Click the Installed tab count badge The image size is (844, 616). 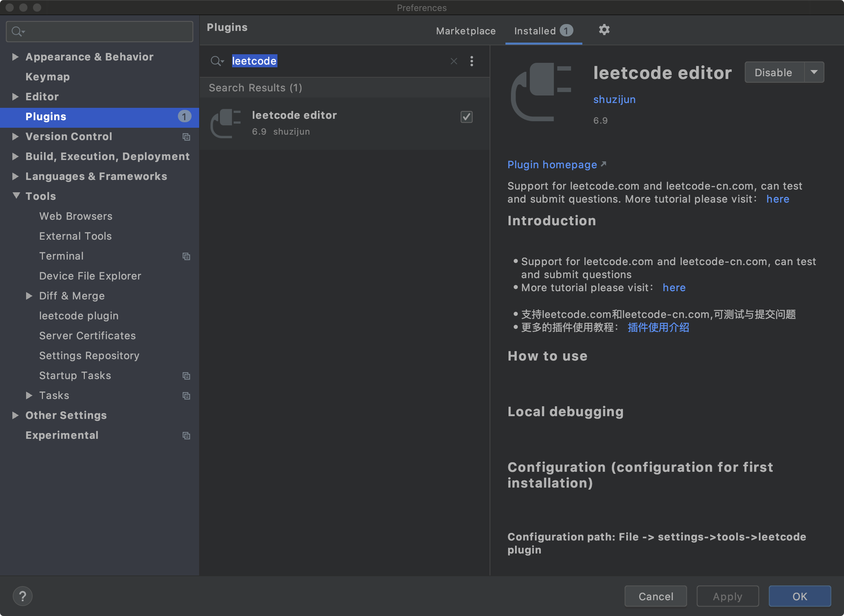[566, 31]
